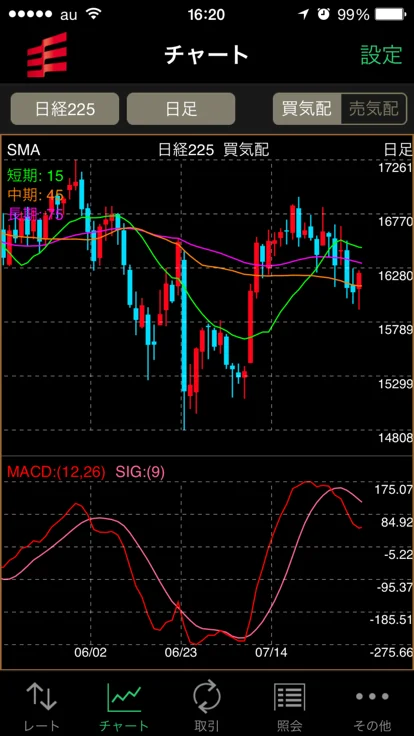The image size is (414, 736).
Task: Tap the SIG:(9) signal label
Action: pyautogui.click(x=140, y=472)
